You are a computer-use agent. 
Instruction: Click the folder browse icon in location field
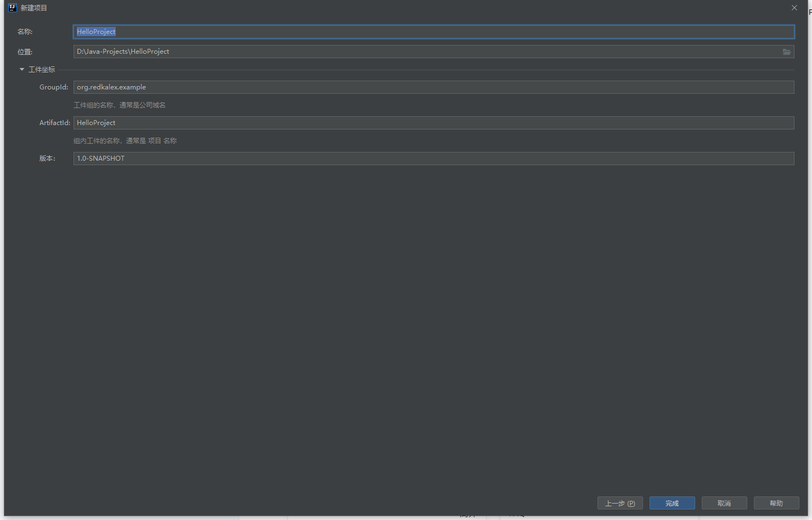point(786,52)
